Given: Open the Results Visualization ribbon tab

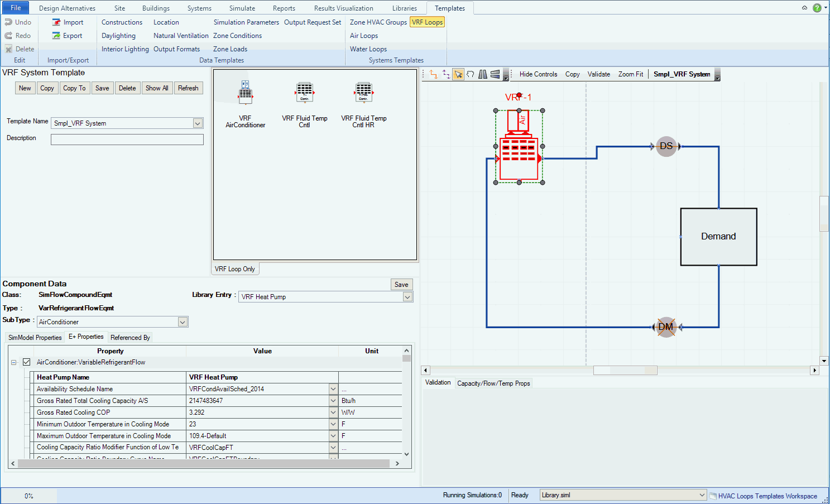Looking at the screenshot, I should [x=343, y=8].
